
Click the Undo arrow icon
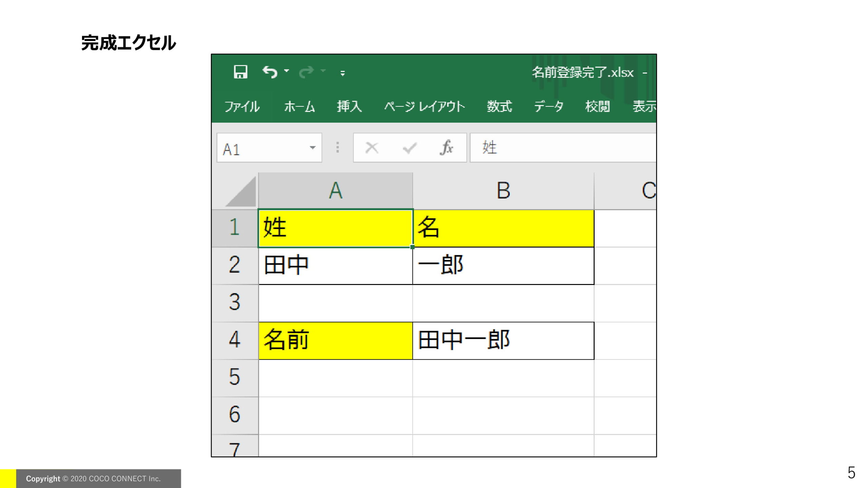tap(270, 72)
